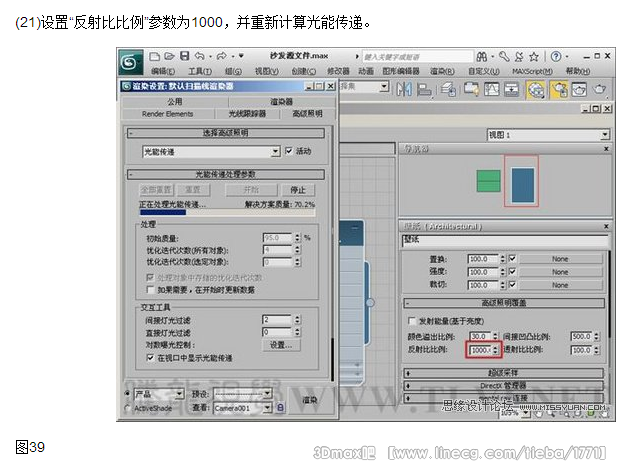Click the 反射比比例 value field
Viewport: 635px width, 470px height.
(x=478, y=350)
